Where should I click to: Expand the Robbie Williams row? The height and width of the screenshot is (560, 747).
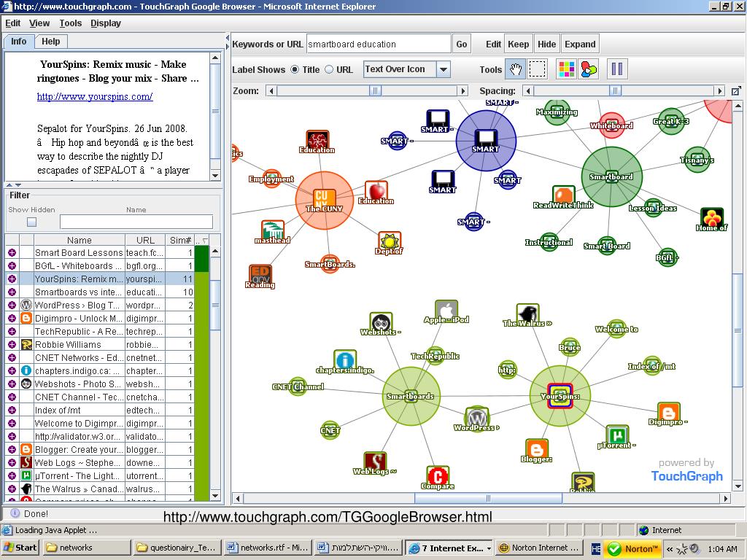(x=12, y=344)
